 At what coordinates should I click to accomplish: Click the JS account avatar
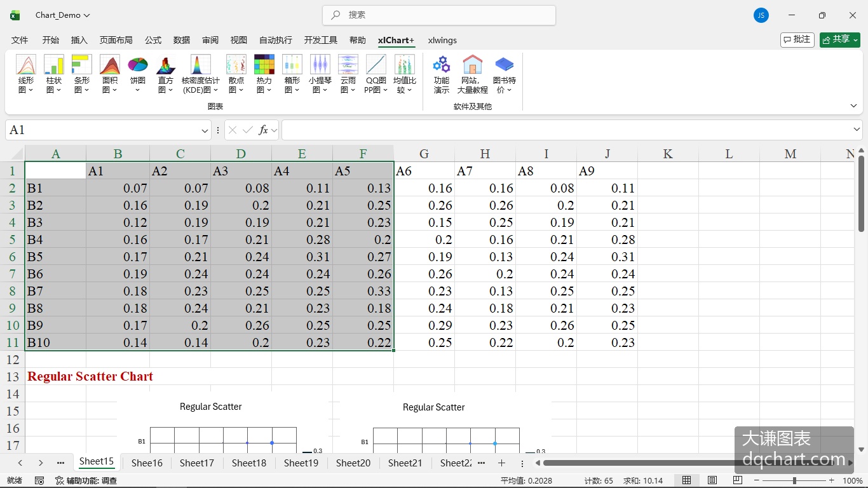(x=761, y=15)
